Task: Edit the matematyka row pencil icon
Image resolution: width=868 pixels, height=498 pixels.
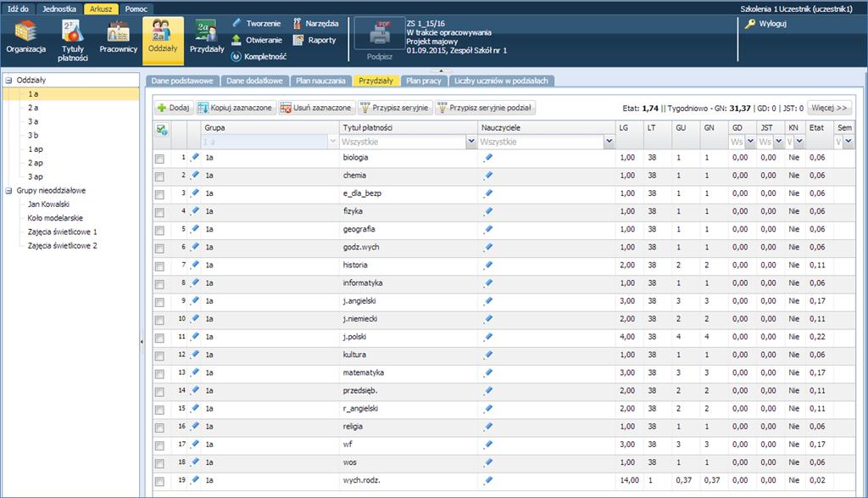Action: point(195,372)
